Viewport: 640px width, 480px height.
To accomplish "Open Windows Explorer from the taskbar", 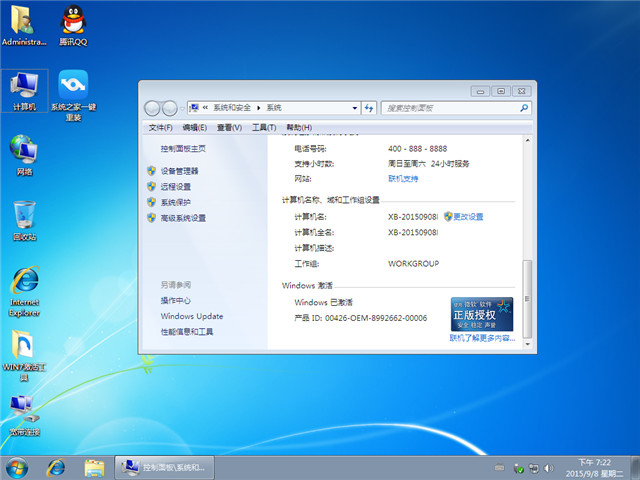I will coord(94,468).
